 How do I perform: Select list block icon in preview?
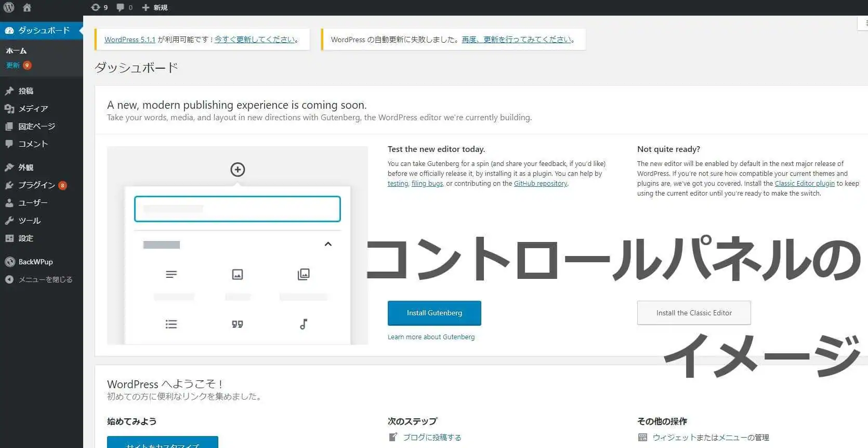tap(171, 324)
